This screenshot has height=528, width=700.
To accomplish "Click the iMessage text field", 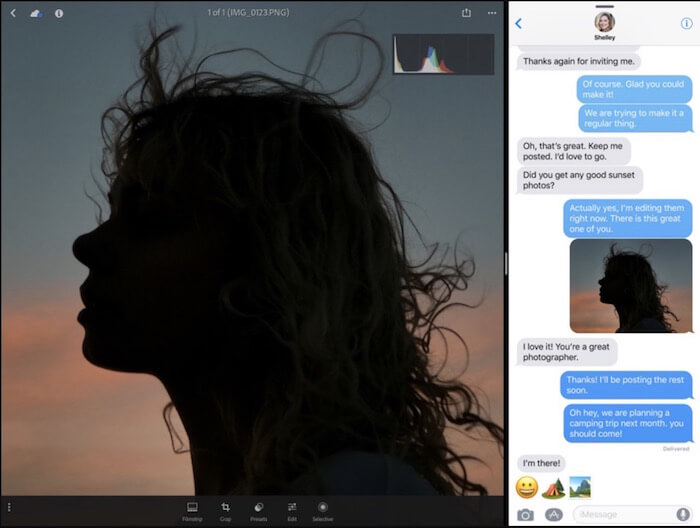I will (625, 515).
